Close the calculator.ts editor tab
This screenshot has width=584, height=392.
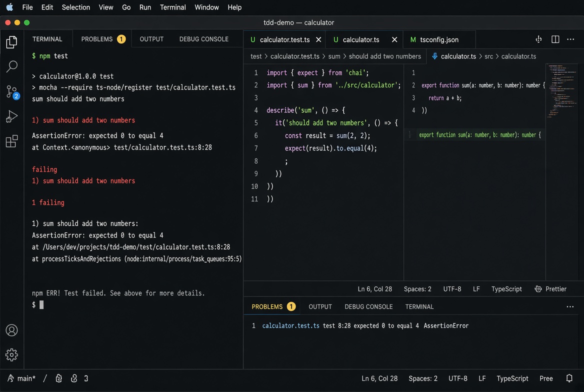pos(394,39)
